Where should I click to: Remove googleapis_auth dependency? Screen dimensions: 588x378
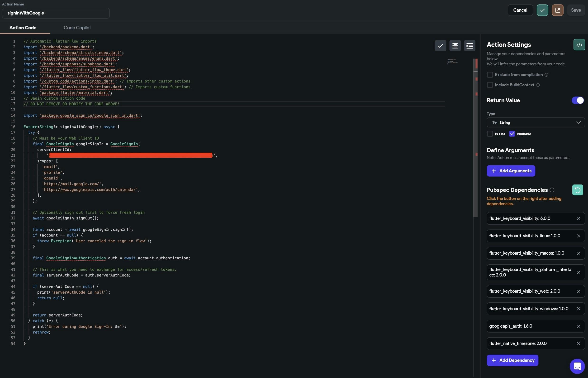click(579, 326)
